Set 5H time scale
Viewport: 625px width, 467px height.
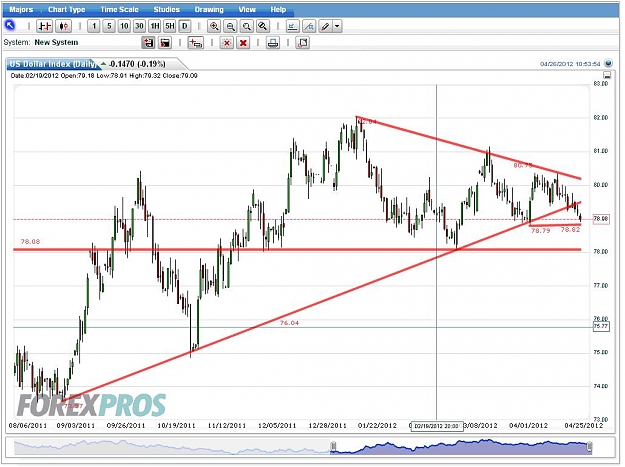point(170,26)
